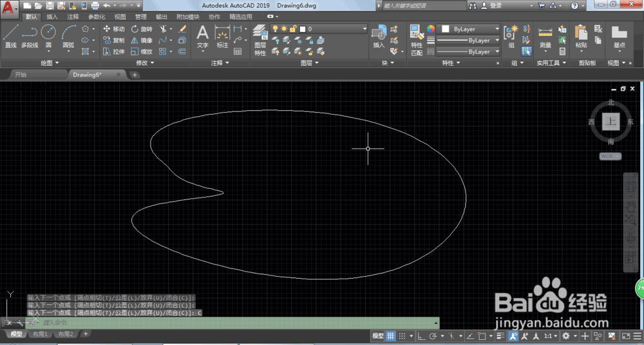Select the 多段线 (Polyline) tool

[x=30, y=36]
